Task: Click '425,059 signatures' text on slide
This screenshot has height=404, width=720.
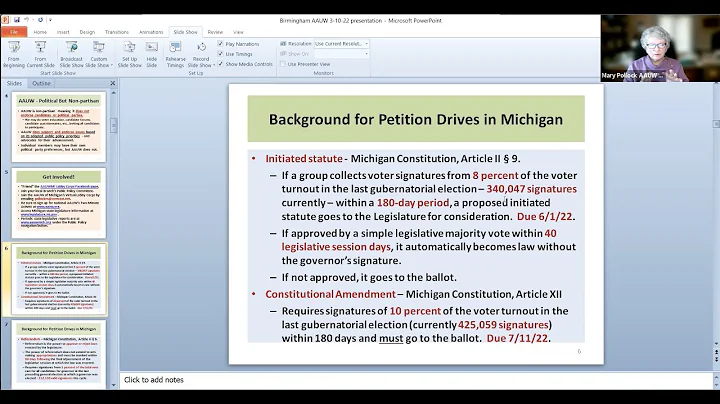Action: click(x=503, y=325)
